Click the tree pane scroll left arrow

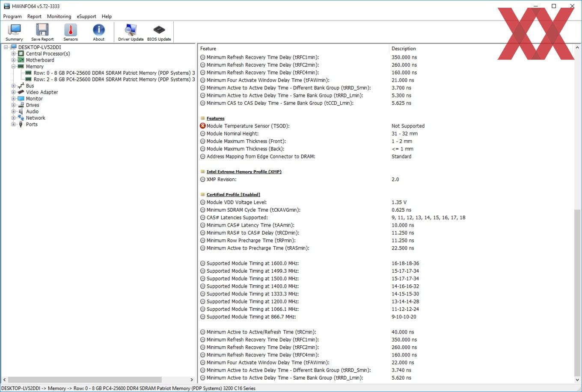(4, 380)
